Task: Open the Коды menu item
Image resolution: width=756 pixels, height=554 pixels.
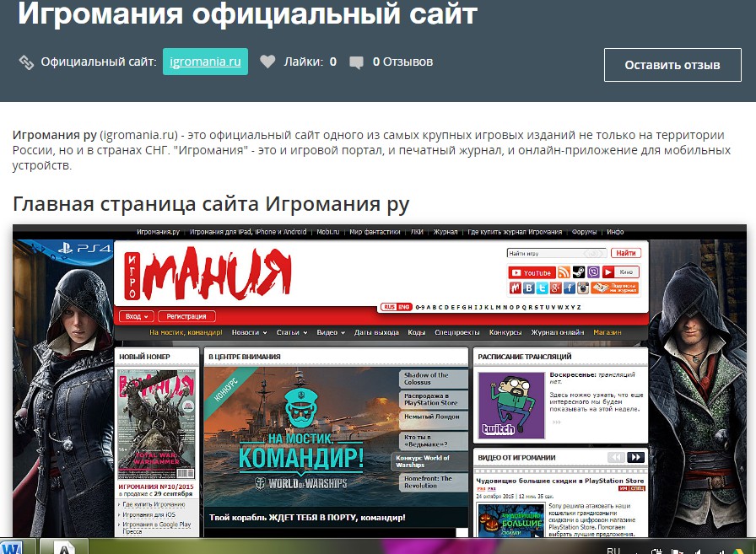Action: click(x=416, y=332)
